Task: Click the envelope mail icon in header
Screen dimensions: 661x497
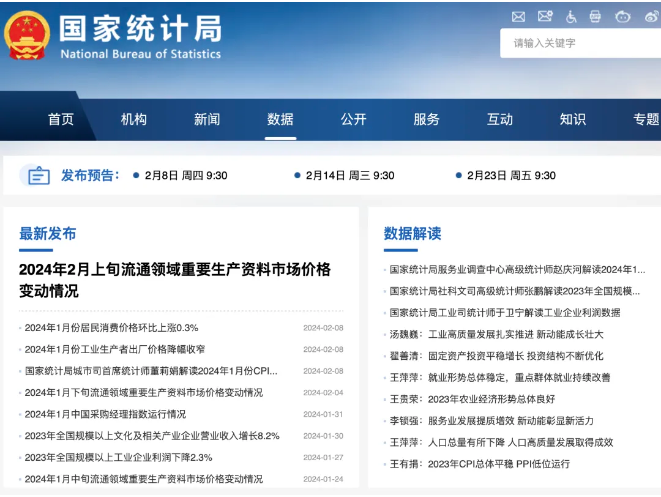Action: pos(518,17)
